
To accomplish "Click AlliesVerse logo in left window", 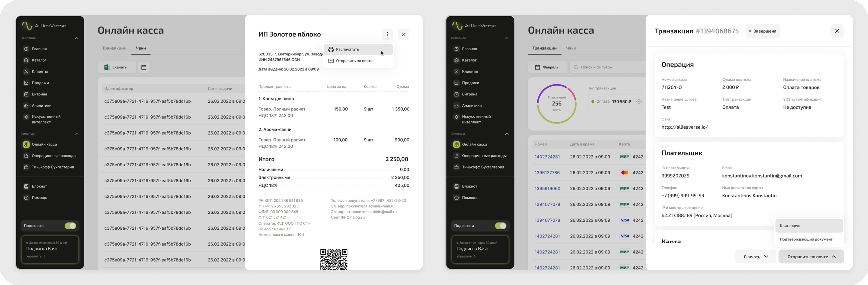I will point(44,26).
